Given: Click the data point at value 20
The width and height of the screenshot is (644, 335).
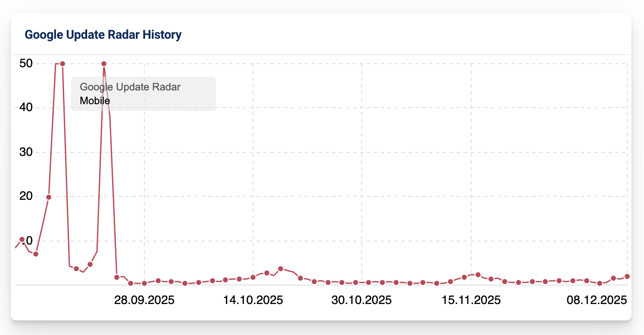Looking at the screenshot, I should [49, 197].
